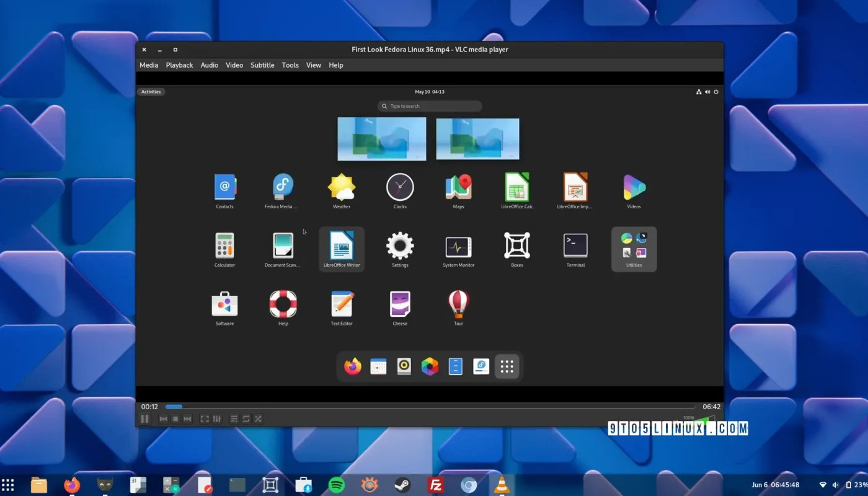Click Activities button in the video

coord(151,92)
